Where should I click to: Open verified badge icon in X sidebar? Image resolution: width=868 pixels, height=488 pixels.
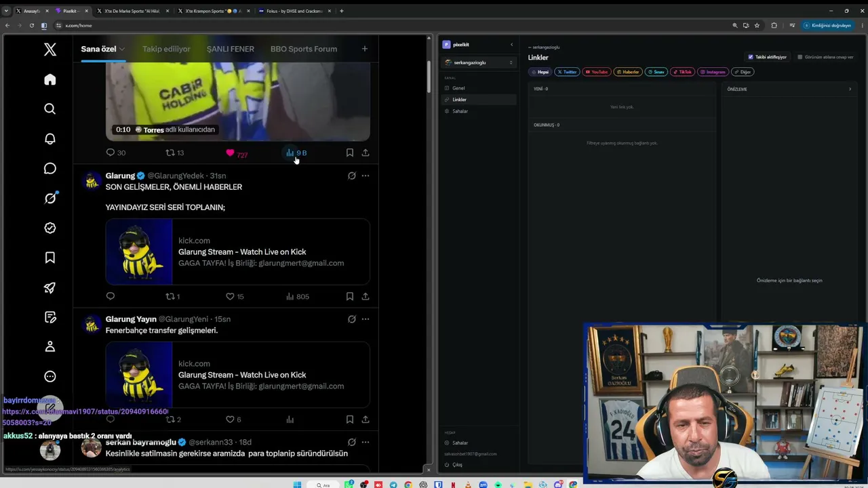pyautogui.click(x=50, y=228)
